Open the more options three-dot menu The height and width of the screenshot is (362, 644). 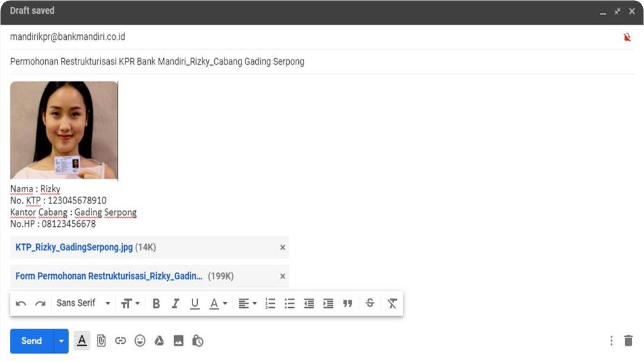pos(611,341)
